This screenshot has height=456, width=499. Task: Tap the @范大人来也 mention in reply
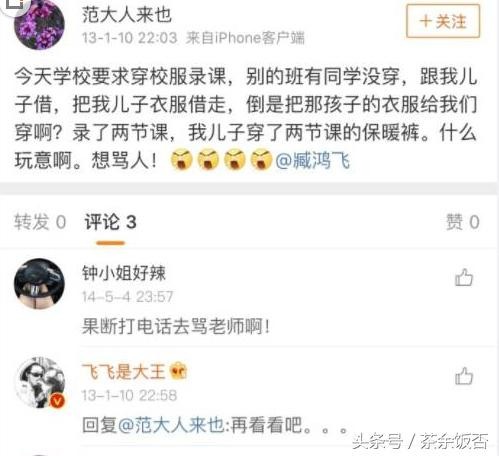pyautogui.click(x=171, y=425)
